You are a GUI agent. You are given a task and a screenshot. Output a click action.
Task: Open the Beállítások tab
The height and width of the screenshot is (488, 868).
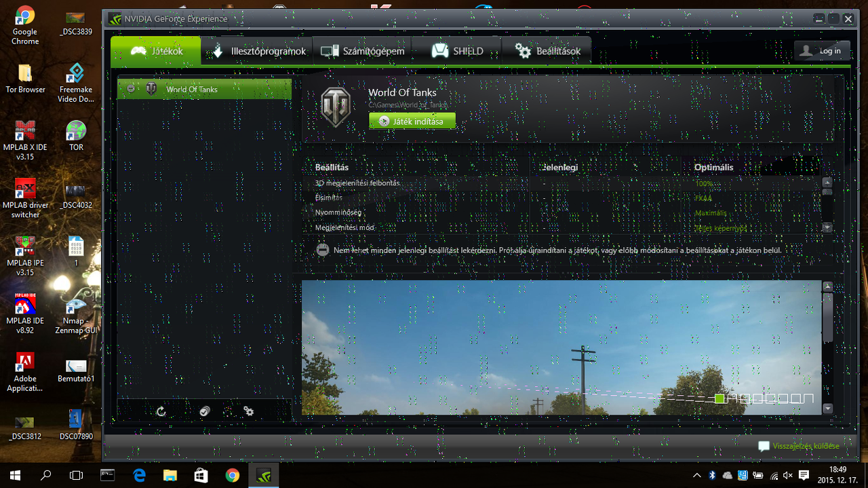coord(547,51)
